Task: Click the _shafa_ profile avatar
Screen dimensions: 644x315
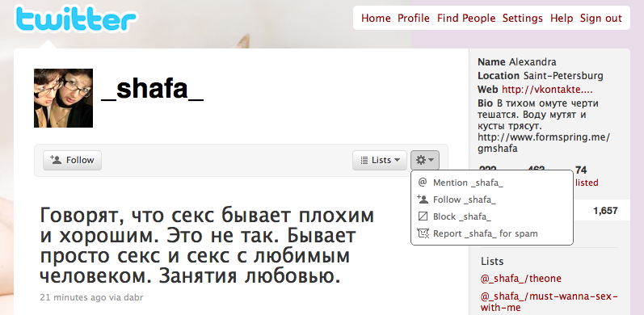Action: point(63,99)
